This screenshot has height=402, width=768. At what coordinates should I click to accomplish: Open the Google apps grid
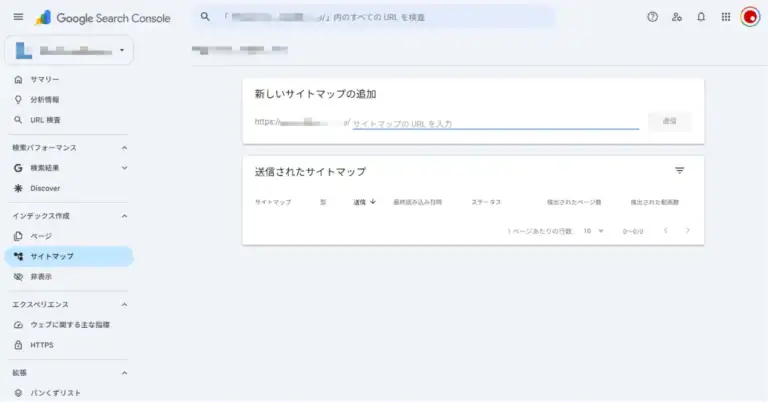[726, 17]
